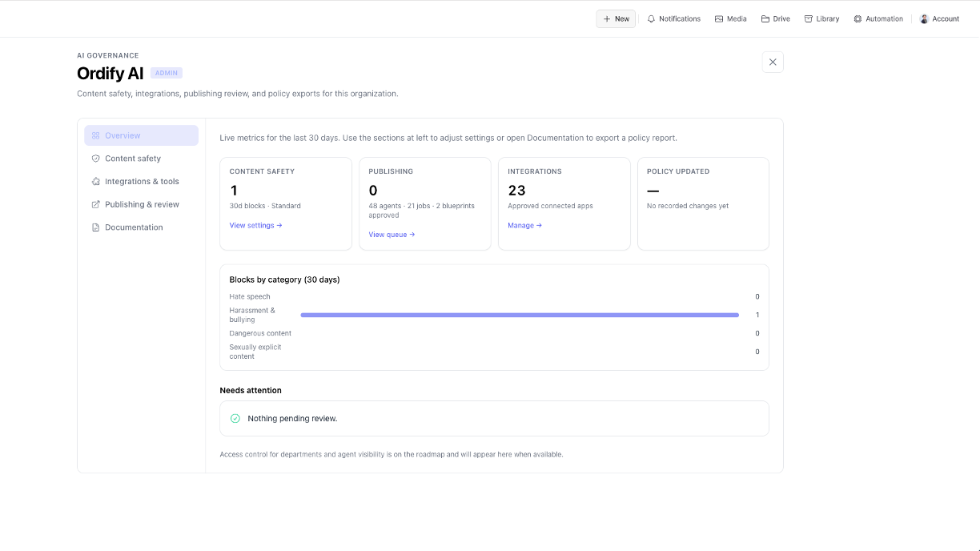Click the 30d blocks · Standard text

pos(265,206)
